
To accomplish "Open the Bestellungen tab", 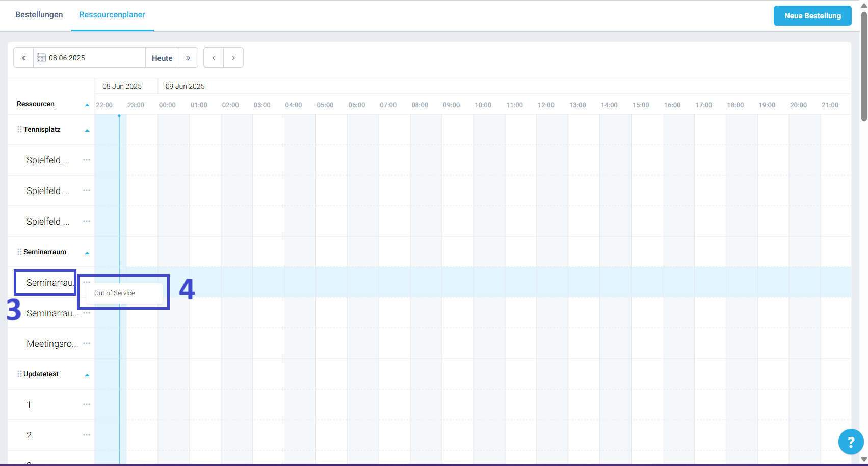I will click(x=39, y=15).
